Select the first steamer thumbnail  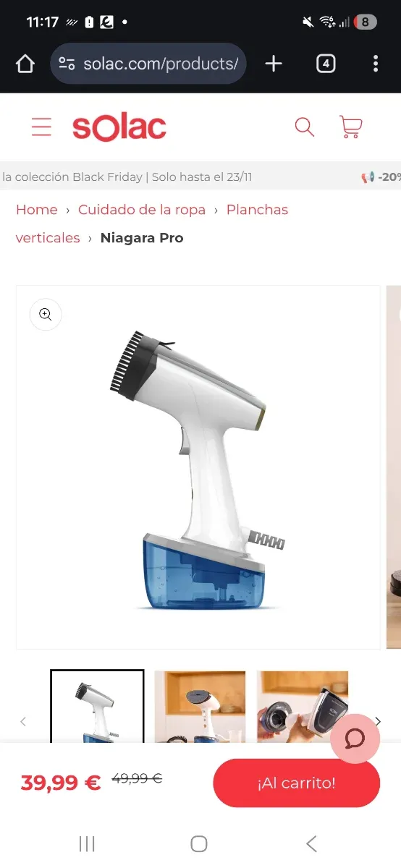(97, 707)
